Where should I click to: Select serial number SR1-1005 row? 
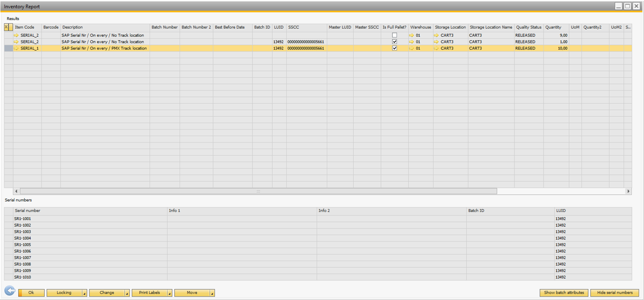[x=23, y=245]
